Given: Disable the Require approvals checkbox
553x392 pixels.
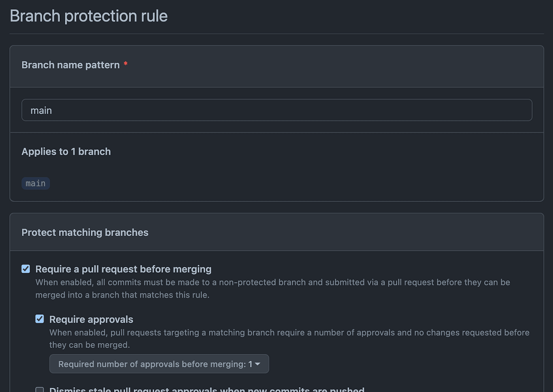Looking at the screenshot, I should click(x=39, y=319).
